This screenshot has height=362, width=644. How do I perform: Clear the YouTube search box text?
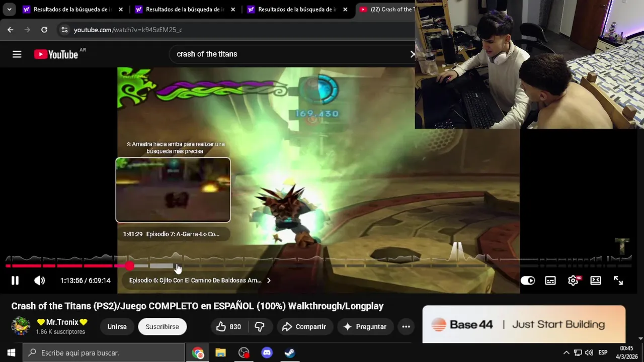tap(412, 54)
